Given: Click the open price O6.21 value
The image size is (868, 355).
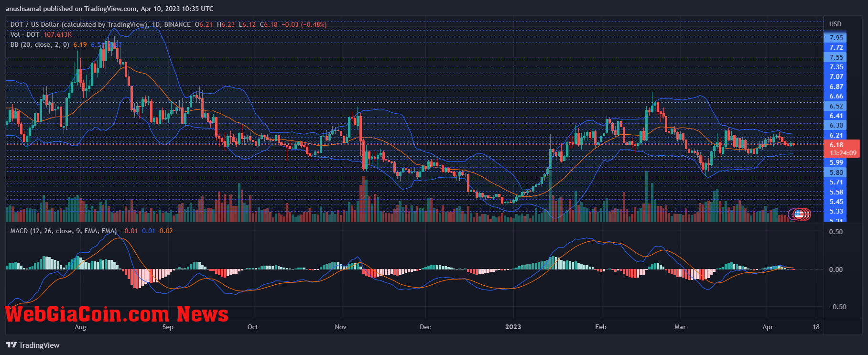Looking at the screenshot, I should [x=204, y=24].
